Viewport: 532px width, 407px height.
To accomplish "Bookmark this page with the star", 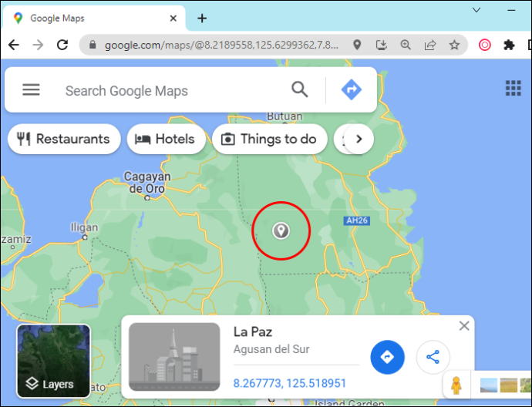I will [x=454, y=45].
